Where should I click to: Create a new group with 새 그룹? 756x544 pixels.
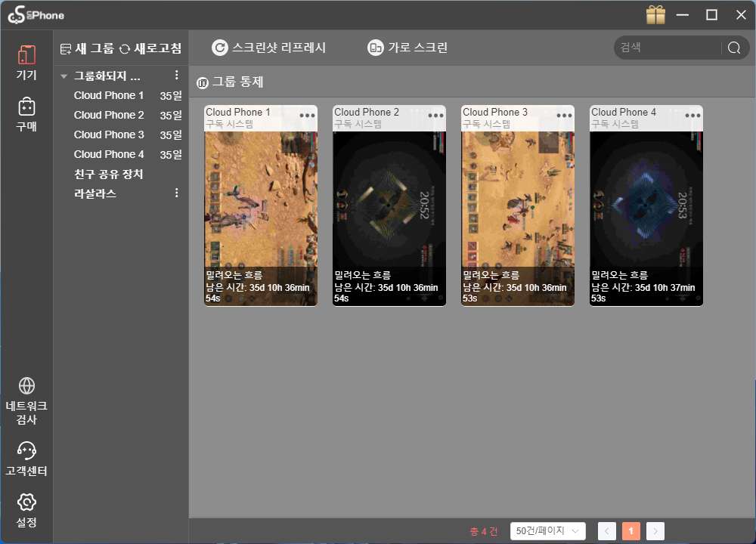(x=87, y=48)
